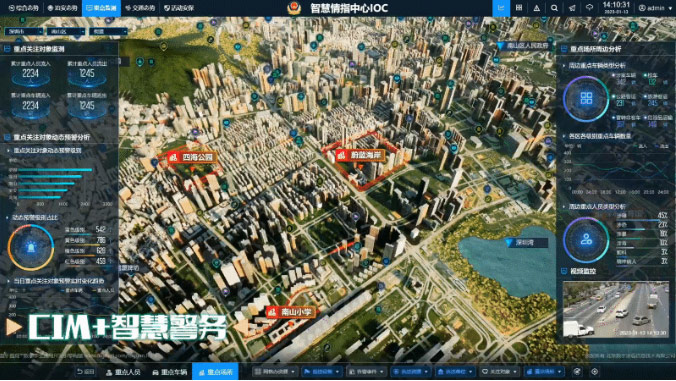This screenshot has height=381, width=676.
Task: Open the 交通态势 top menu item
Action: coord(140,8)
